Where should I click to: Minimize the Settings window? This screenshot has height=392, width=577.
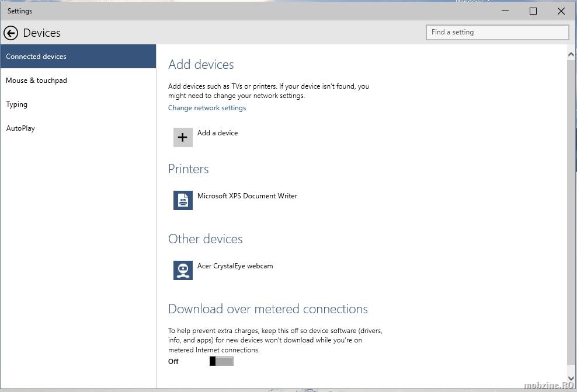click(x=505, y=11)
